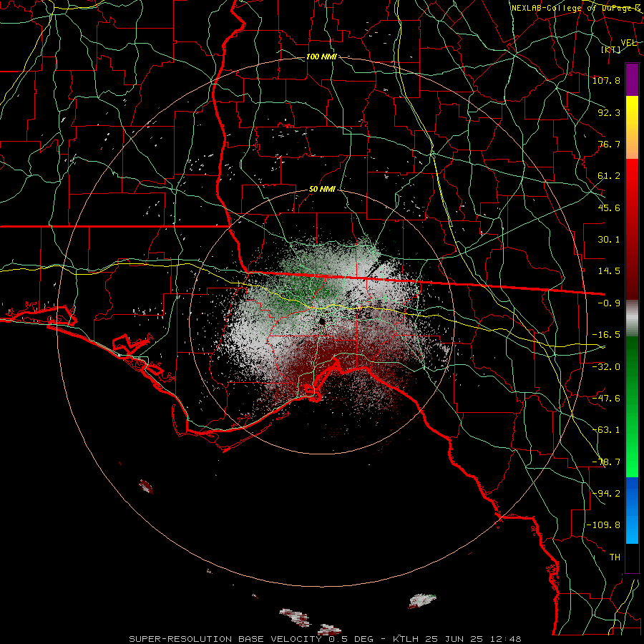644x644 pixels.
Task: Click the -47.6 velocity scale value
Action: click(x=606, y=399)
